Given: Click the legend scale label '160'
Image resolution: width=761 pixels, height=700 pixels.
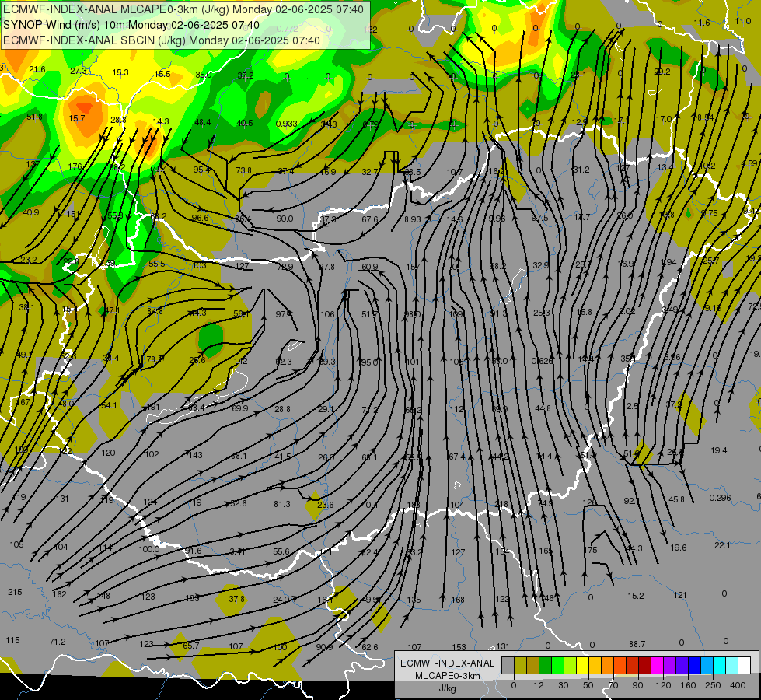Looking at the screenshot, I should [x=688, y=685].
